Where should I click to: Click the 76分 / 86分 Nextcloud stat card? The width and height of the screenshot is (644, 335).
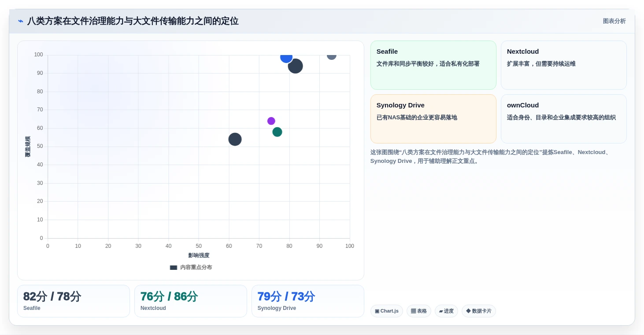pos(191,301)
